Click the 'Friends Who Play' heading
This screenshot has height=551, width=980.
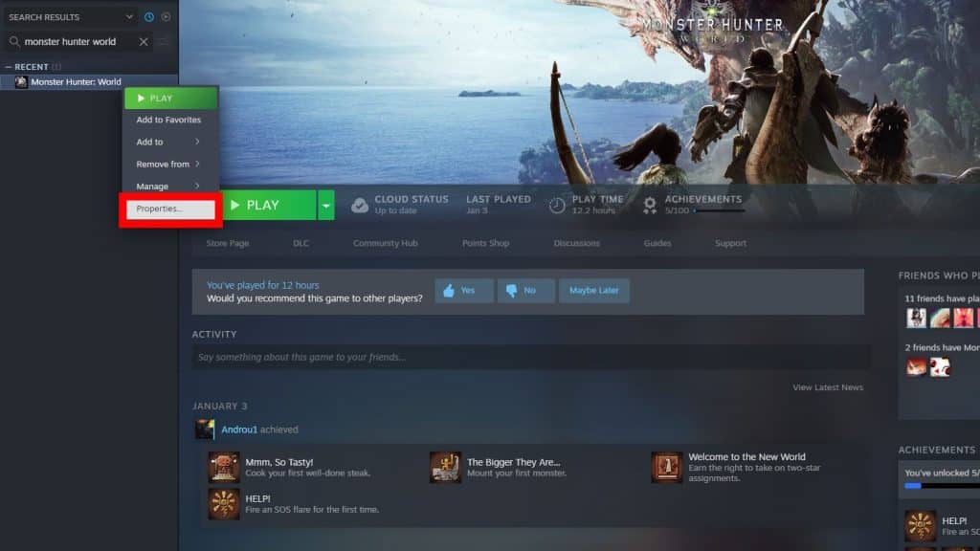coord(939,275)
